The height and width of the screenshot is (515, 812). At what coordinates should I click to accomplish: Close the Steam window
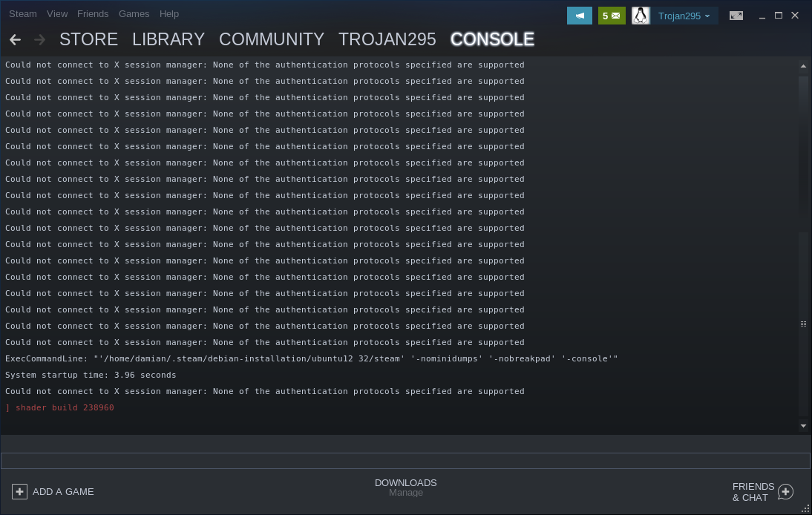(795, 16)
